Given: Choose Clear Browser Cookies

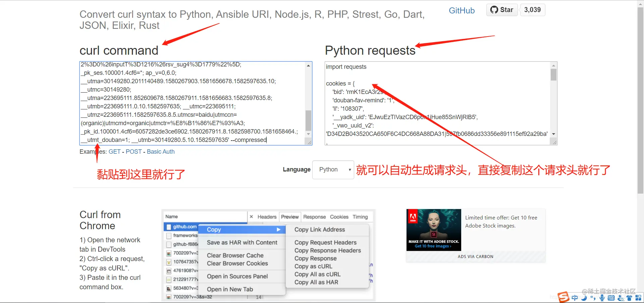Looking at the screenshot, I should 237,263.
